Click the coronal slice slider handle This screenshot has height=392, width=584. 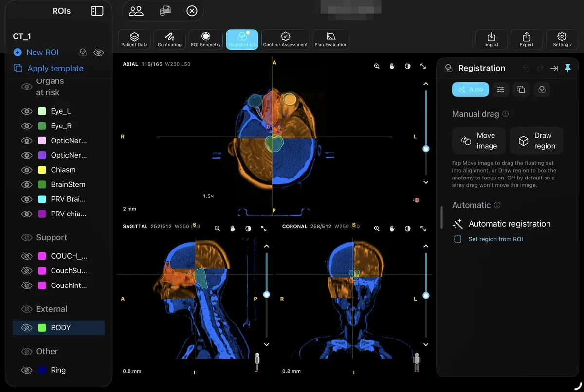tap(426, 295)
